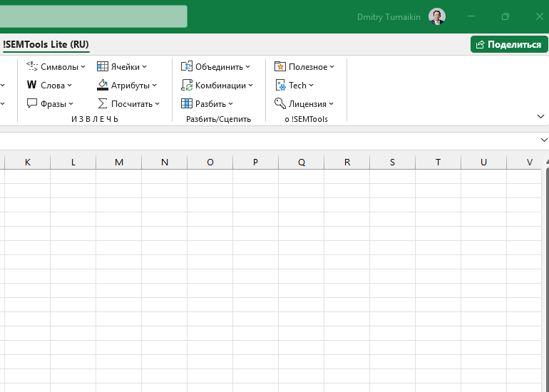Click the Tech gear icon
This screenshot has height=392, width=549.
tap(280, 85)
